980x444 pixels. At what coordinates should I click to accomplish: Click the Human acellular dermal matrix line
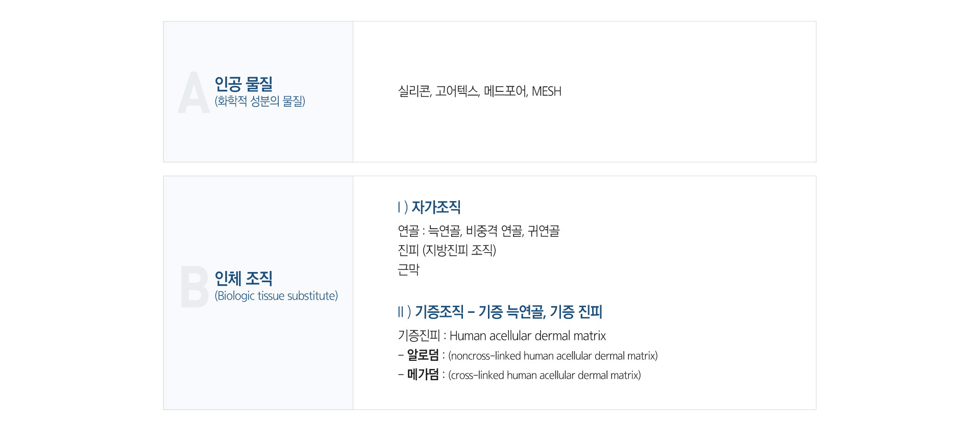502,336
